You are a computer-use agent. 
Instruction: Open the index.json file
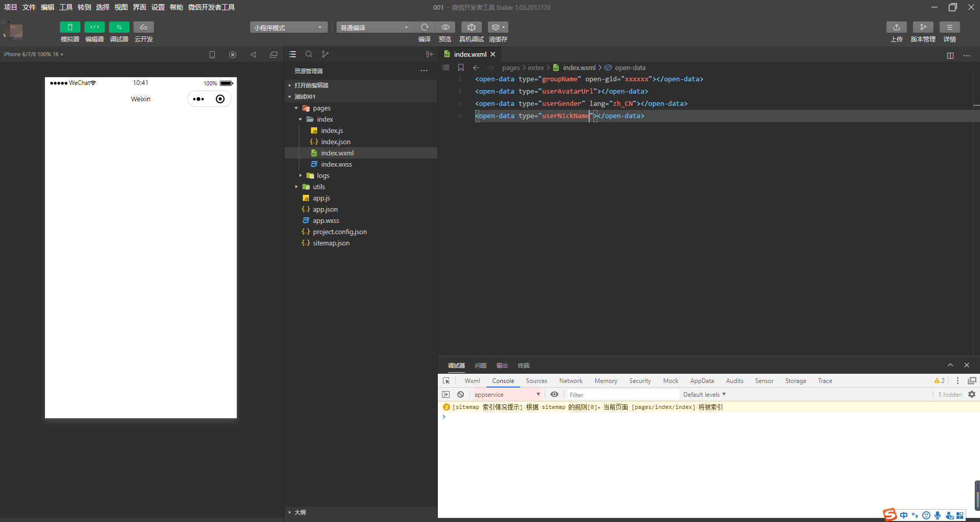tap(361, 142)
